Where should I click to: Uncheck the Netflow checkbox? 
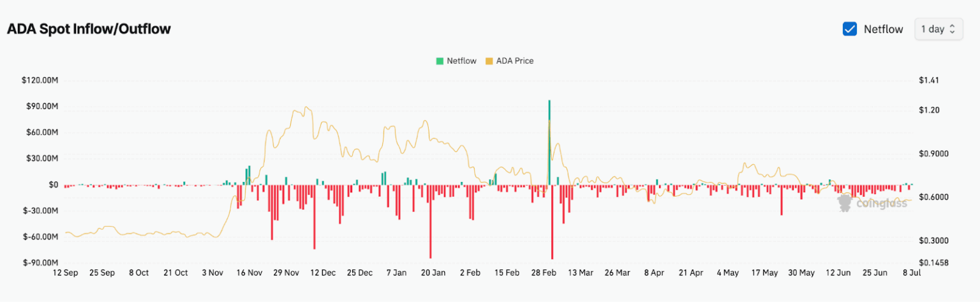pyautogui.click(x=849, y=29)
